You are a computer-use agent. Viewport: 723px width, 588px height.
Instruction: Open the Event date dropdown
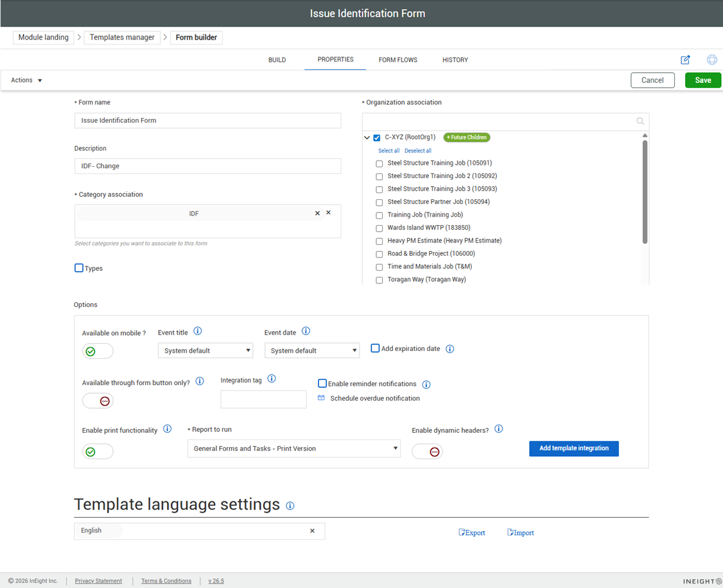pos(312,350)
